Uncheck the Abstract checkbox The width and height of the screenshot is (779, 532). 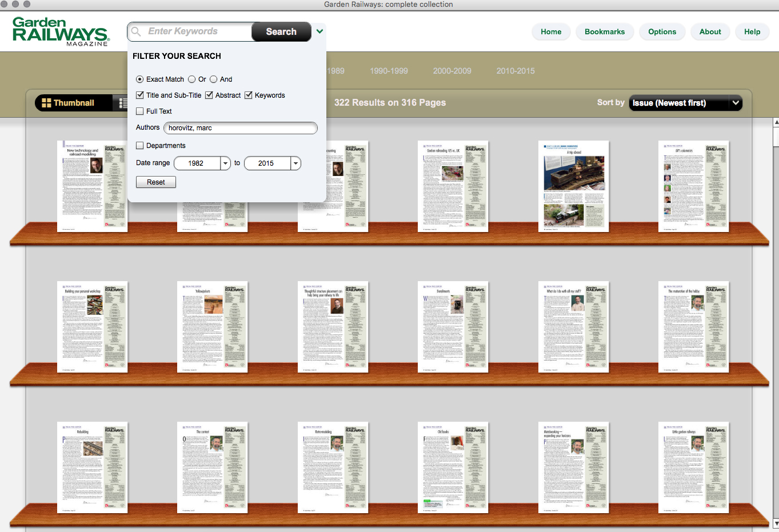click(x=209, y=95)
